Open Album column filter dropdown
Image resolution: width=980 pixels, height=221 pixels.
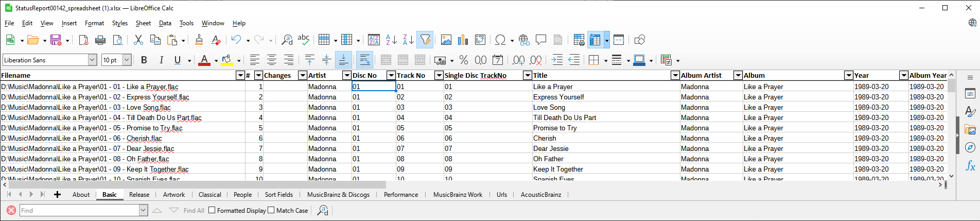[x=849, y=76]
